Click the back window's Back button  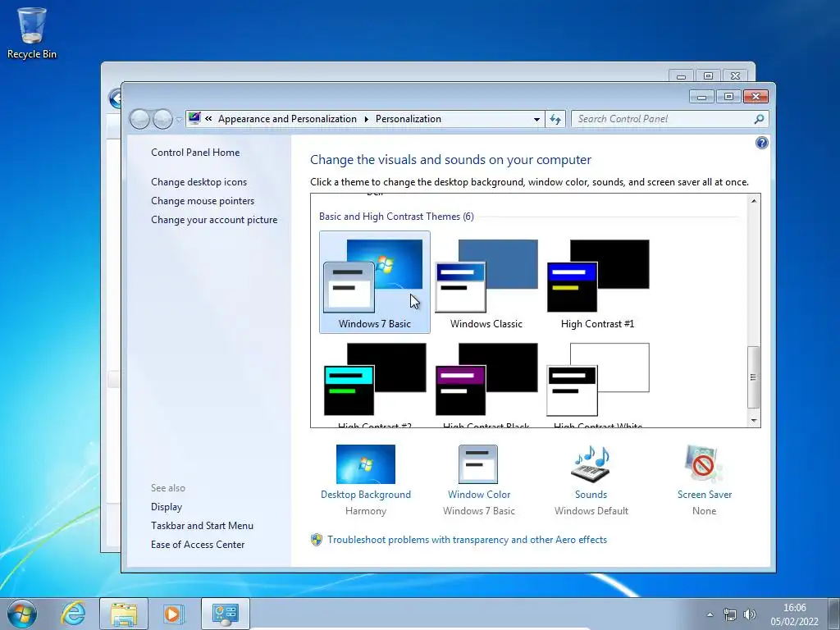[115, 98]
